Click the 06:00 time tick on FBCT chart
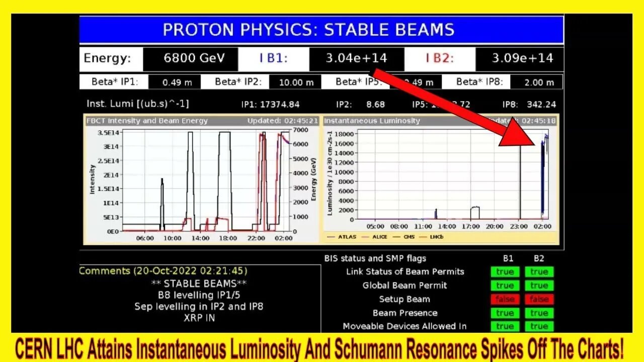The height and width of the screenshot is (362, 644). [x=145, y=238]
